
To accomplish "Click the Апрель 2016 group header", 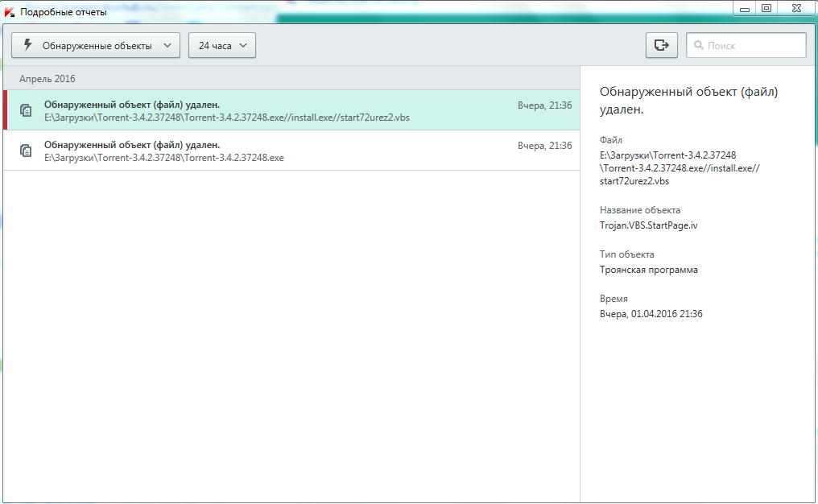I will click(x=47, y=79).
